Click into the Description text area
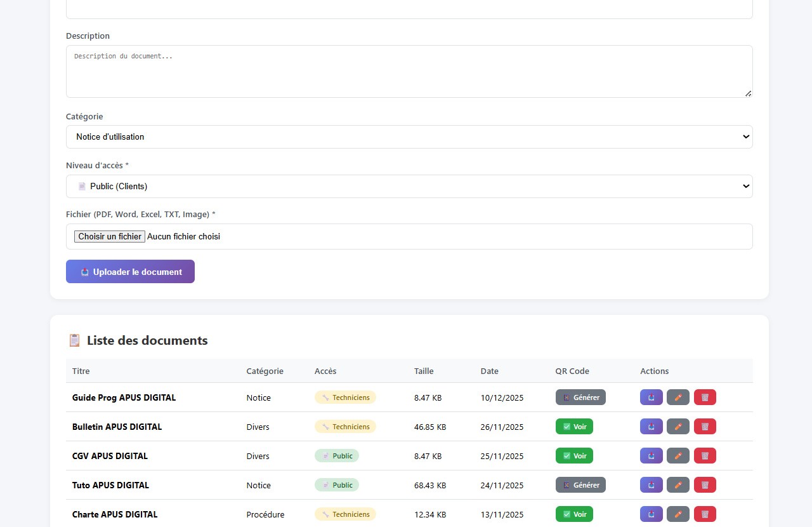The image size is (812, 527). (x=409, y=71)
